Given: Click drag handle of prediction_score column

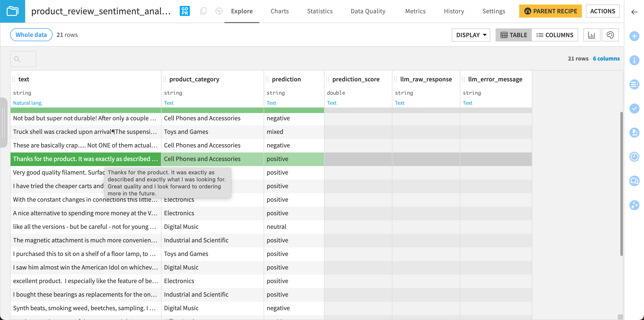Looking at the screenshot, I should 328,79.
